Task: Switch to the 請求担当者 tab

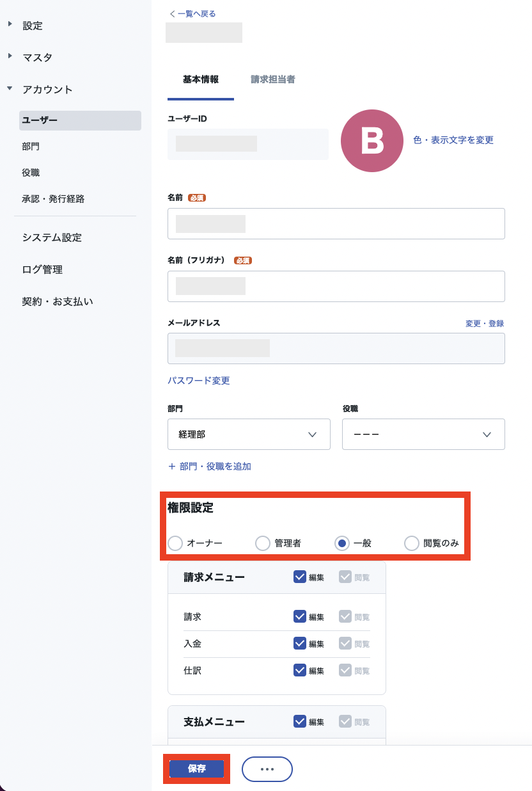Action: 273,80
